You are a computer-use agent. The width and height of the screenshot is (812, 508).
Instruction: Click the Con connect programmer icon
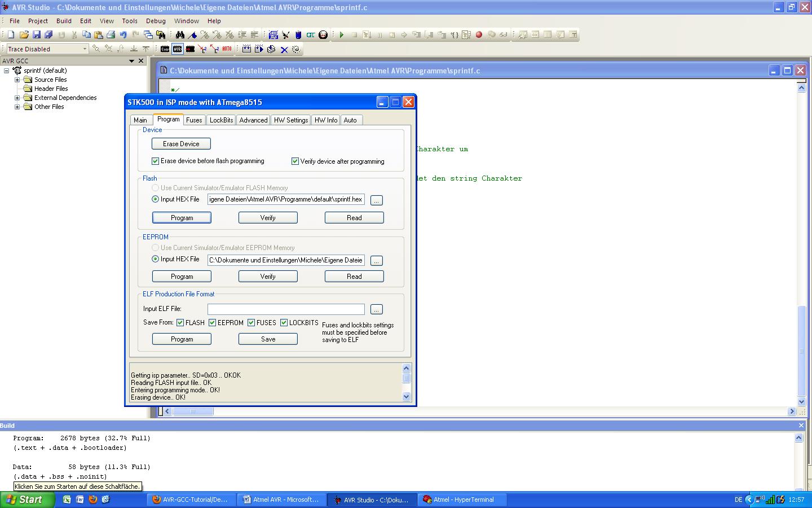[165, 49]
